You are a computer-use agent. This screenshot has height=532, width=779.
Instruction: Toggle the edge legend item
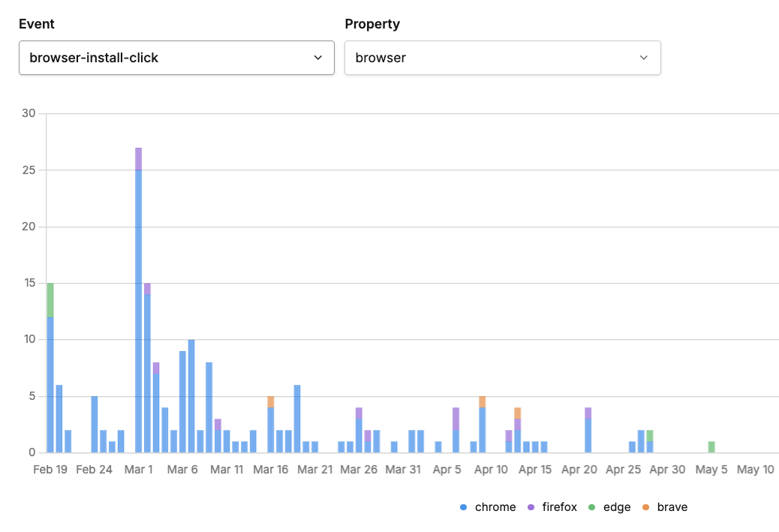point(609,507)
